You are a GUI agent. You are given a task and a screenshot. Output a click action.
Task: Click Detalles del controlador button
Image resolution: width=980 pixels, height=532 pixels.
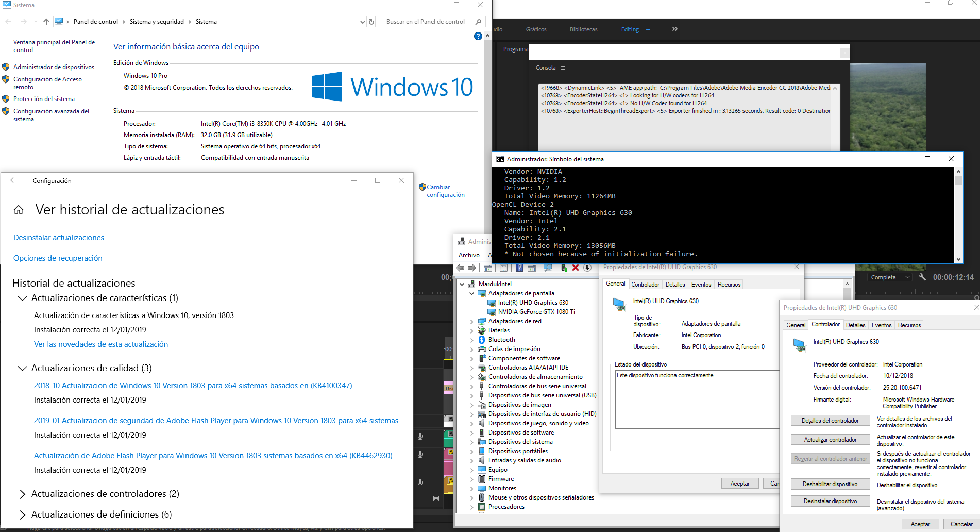pos(830,421)
